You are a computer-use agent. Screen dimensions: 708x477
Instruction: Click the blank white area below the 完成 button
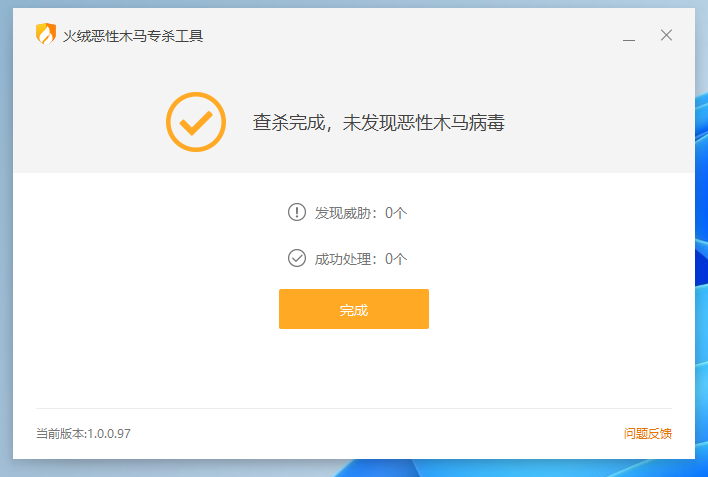[x=354, y=366]
